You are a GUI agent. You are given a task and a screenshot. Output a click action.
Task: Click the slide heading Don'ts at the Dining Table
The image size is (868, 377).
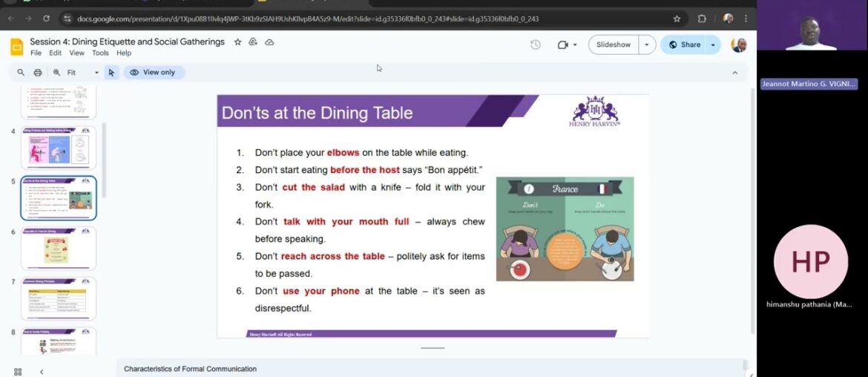[318, 113]
